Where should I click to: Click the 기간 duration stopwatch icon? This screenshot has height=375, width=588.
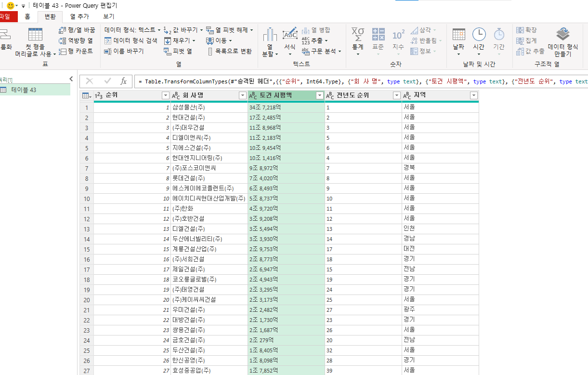click(499, 34)
